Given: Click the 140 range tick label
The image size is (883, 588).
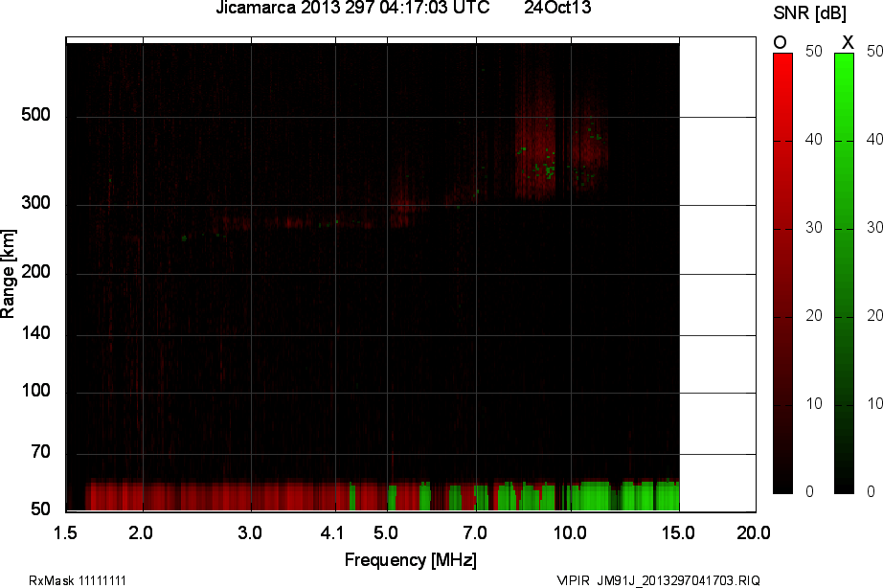Looking at the screenshot, I should [36, 334].
